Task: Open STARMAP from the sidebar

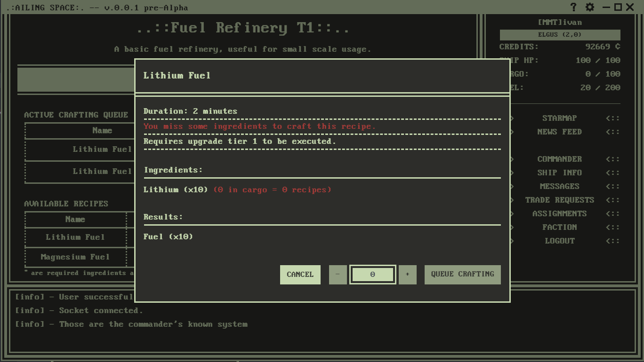Action: point(559,118)
